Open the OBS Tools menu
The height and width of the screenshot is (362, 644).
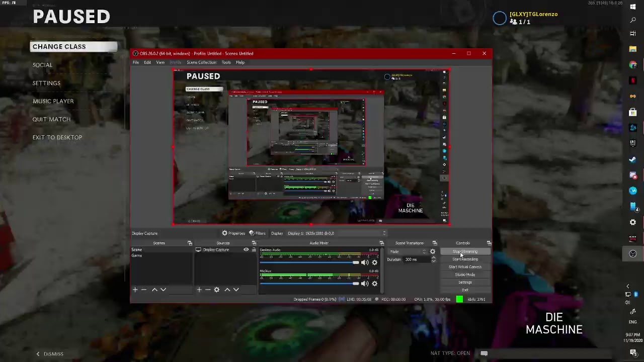(226, 62)
